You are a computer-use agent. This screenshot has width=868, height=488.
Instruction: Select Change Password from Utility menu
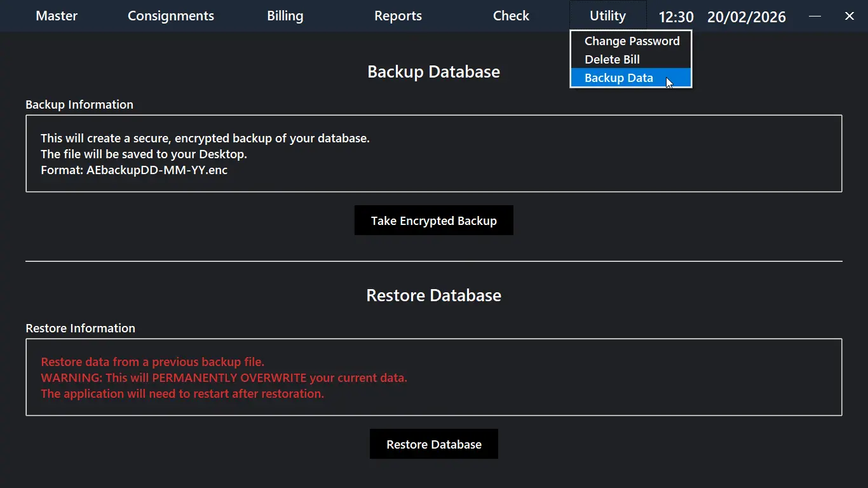pyautogui.click(x=632, y=41)
